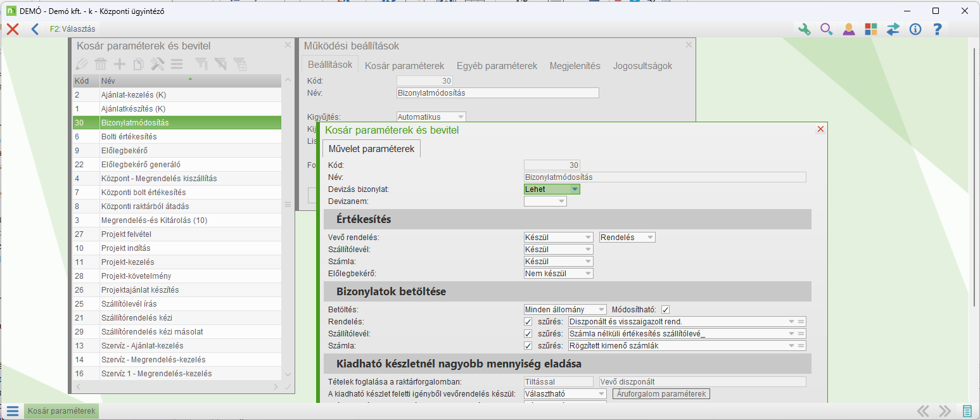Open the Vevő rendelés Készül dropdown
The height and width of the screenshot is (420, 980).
[x=558, y=237]
